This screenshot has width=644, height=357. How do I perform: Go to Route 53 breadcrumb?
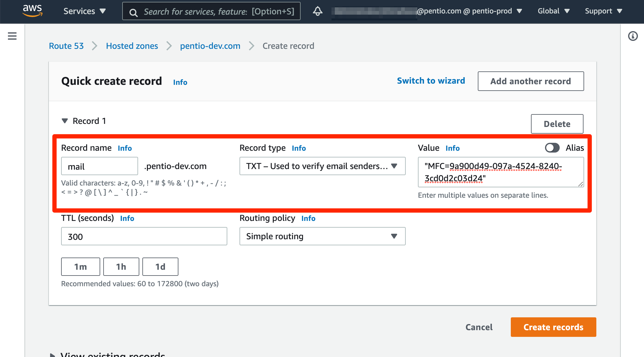pyautogui.click(x=66, y=46)
